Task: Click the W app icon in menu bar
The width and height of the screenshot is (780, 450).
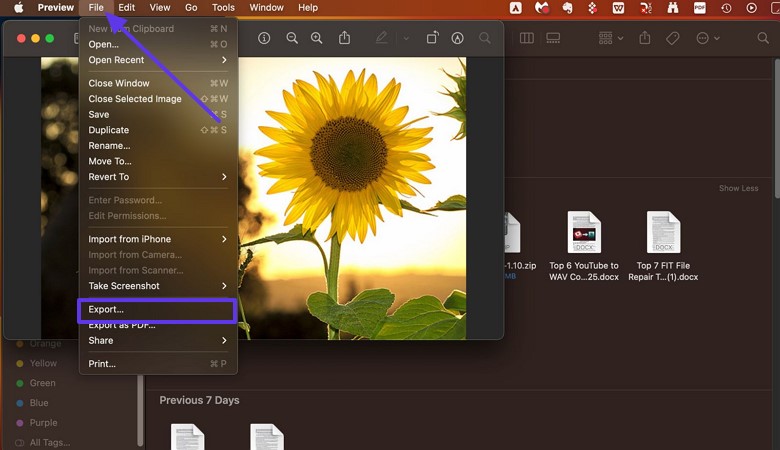Action: click(618, 7)
